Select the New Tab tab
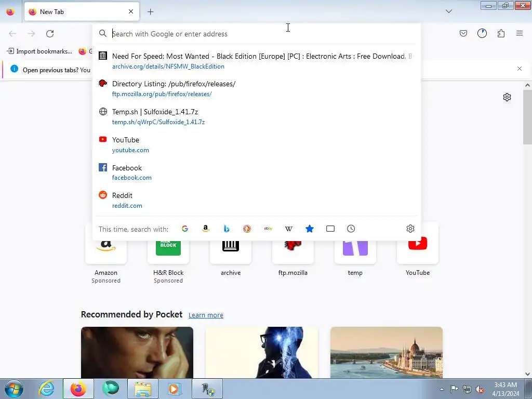The image size is (532, 399). [82, 11]
